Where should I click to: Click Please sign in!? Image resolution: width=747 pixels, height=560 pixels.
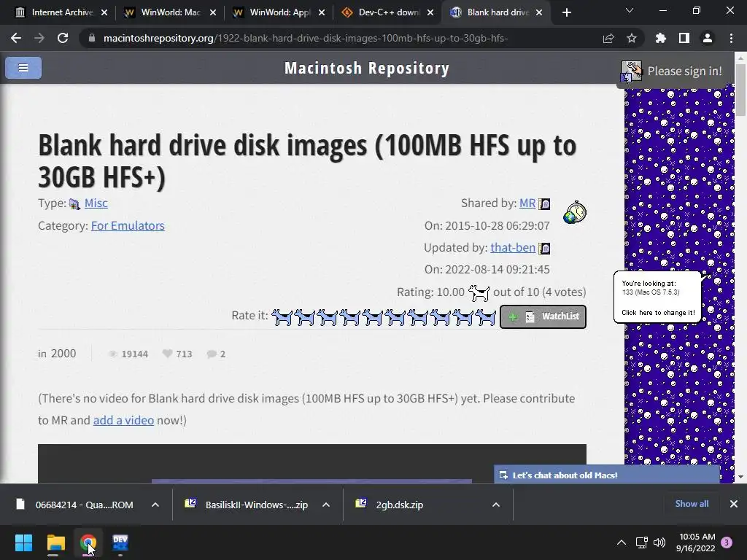(684, 71)
